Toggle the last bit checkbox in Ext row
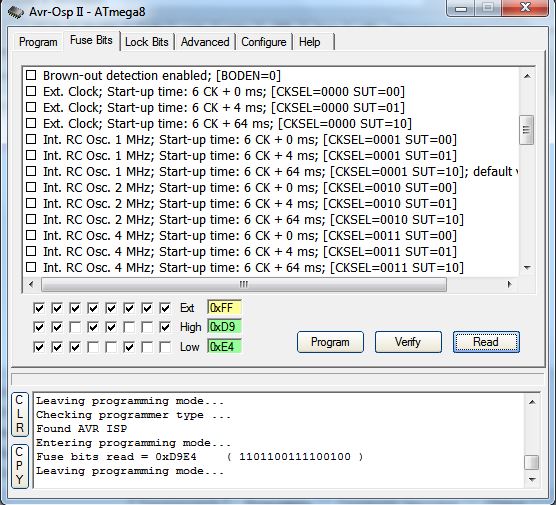This screenshot has height=505, width=556. (x=165, y=308)
